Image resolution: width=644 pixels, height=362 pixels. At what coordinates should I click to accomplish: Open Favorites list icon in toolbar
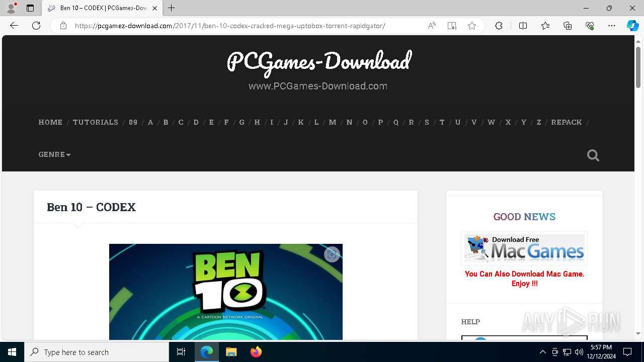(x=545, y=26)
